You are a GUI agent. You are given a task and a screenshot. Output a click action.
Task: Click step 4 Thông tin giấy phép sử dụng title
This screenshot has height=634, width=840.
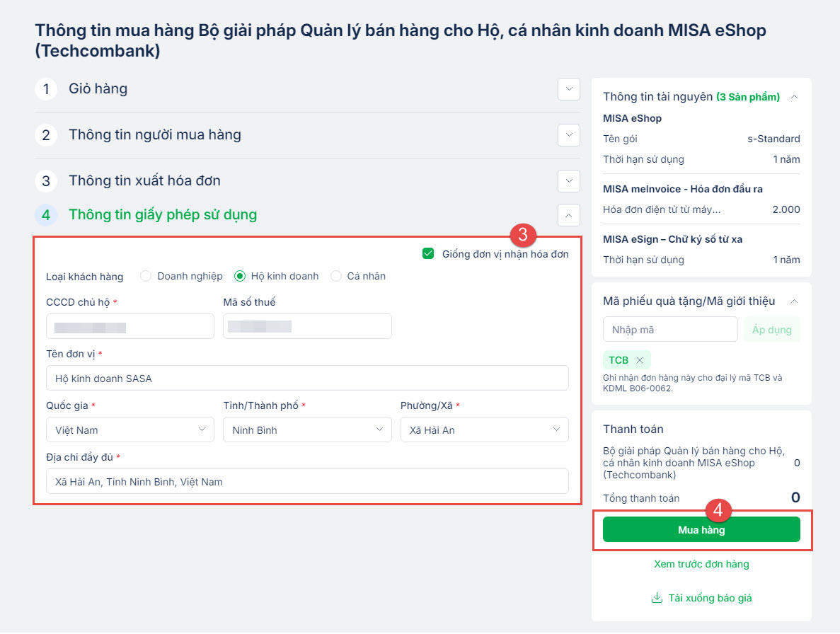(163, 215)
